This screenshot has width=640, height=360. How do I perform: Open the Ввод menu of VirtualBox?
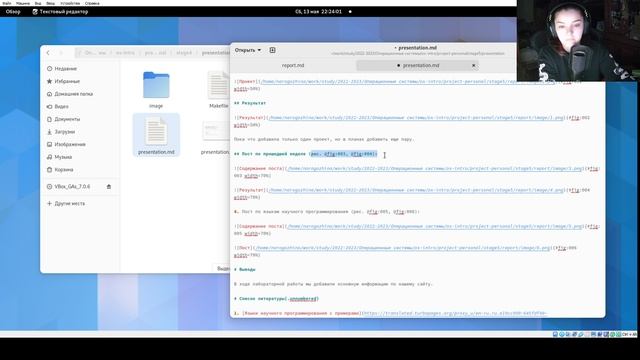51,3
